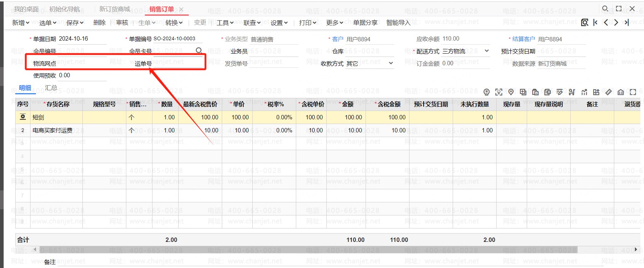Click the scan-frame lightbulb icon above the grid
The image size is (644, 268).
499,92
